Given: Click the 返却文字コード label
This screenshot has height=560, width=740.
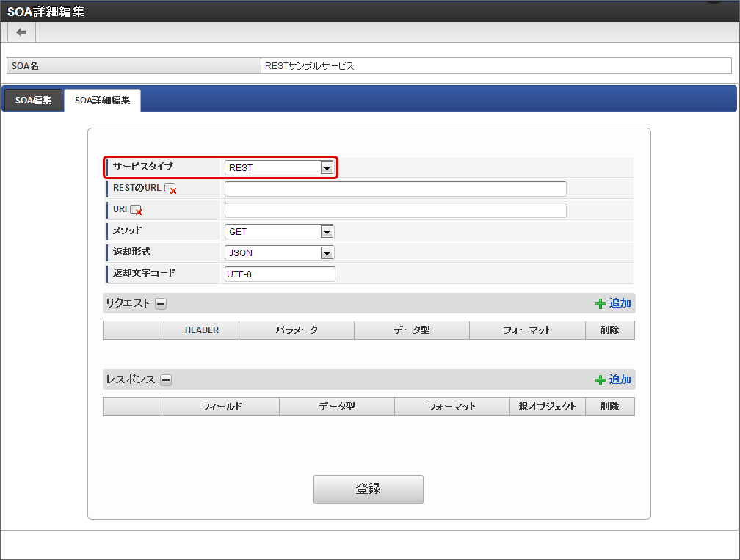Looking at the screenshot, I should pos(144,273).
